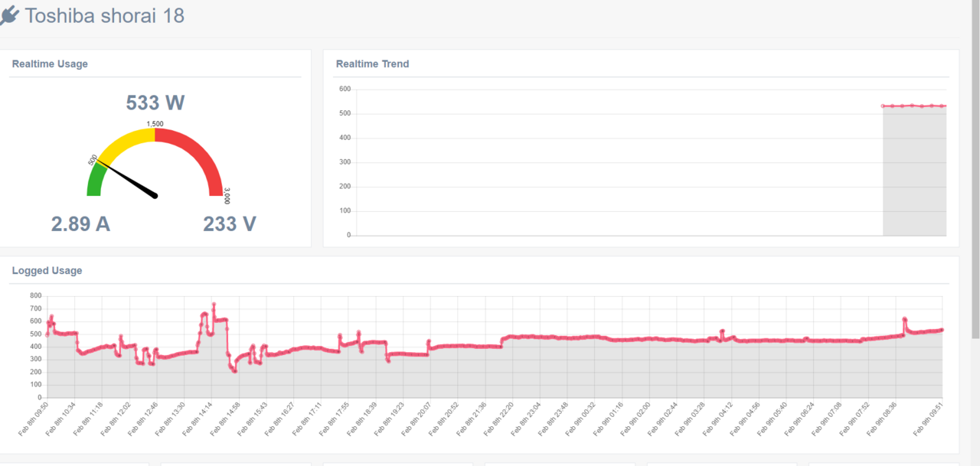Click the "Feb 9th 04:56" time label
Viewport: 980px width, 466px height.
coord(746,419)
